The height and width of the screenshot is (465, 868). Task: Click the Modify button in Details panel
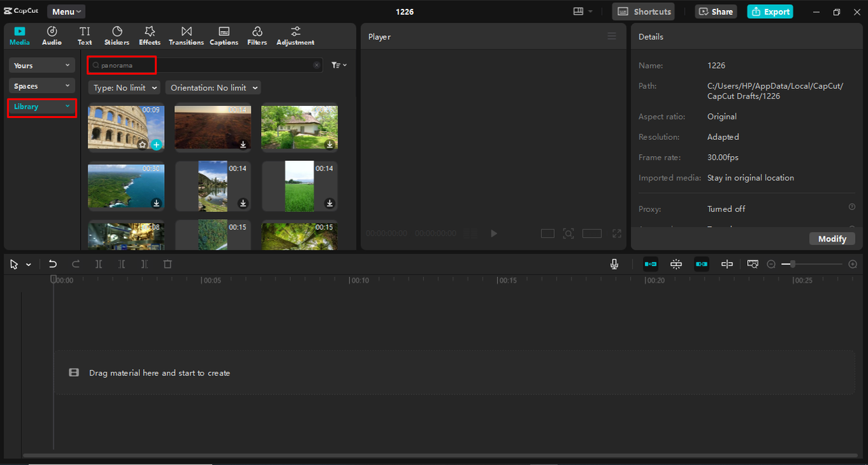[x=832, y=238]
